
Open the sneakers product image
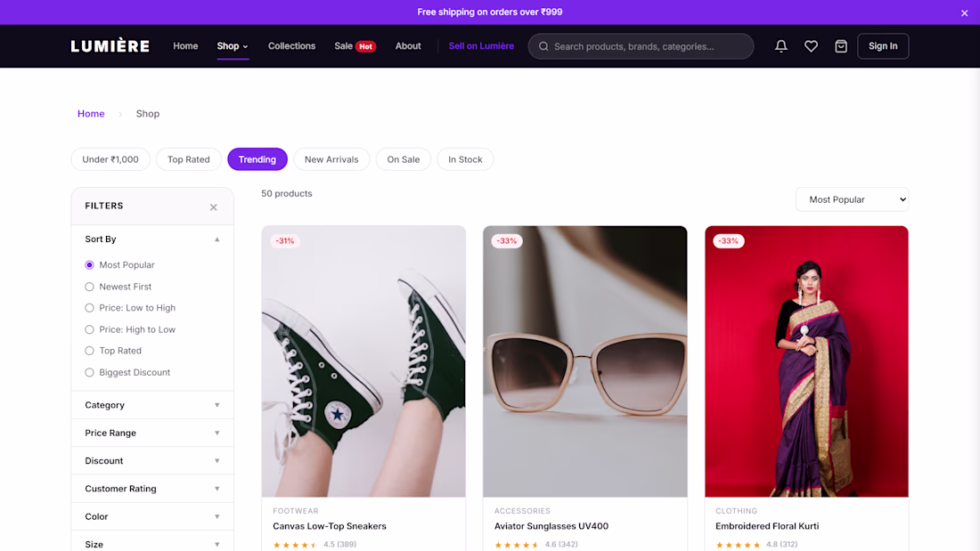point(363,361)
